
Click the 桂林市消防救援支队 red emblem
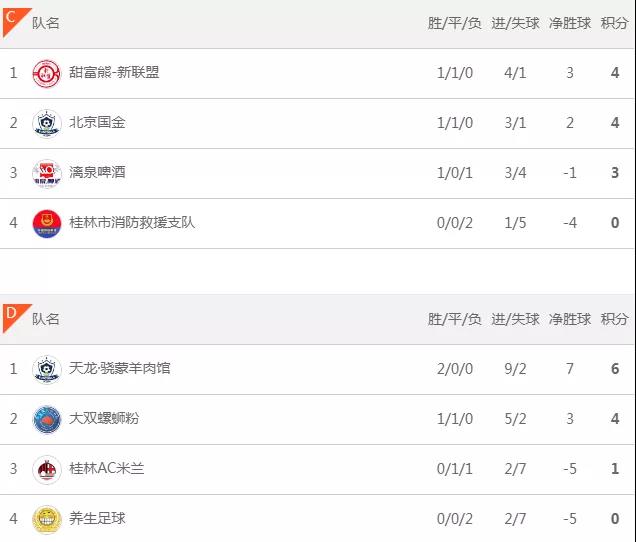(47, 224)
